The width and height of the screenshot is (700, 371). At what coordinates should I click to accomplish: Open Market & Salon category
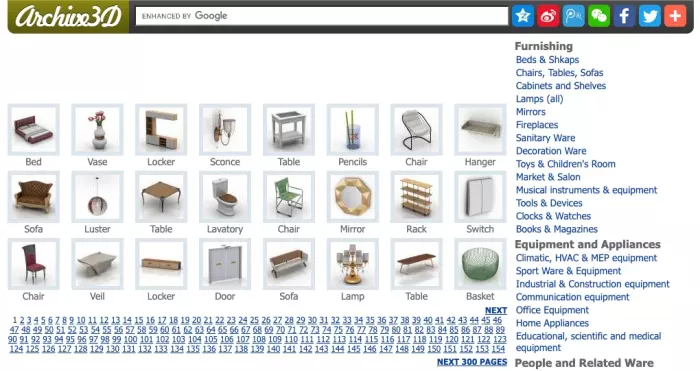coord(548,177)
